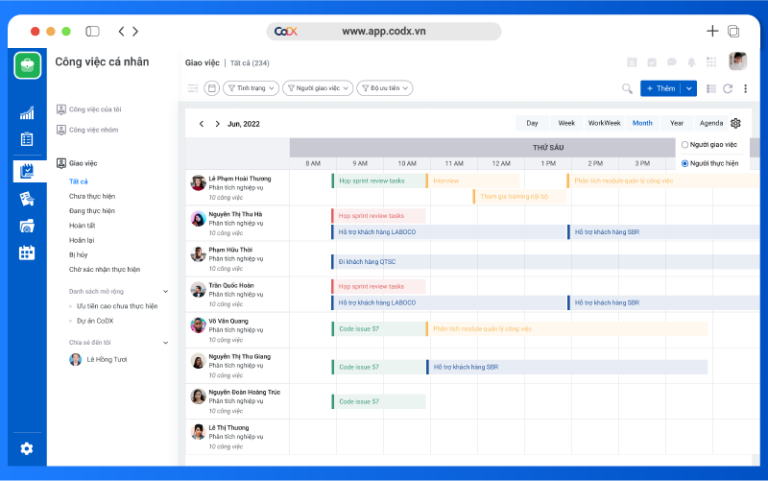This screenshot has width=768, height=481.
Task: Expand the arrow next to Thêm button
Action: coord(690,88)
